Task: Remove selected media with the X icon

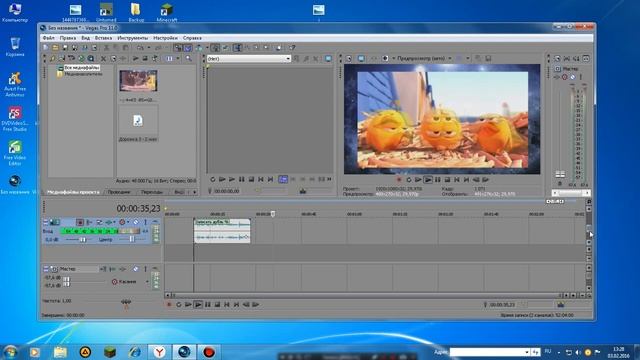Action: (x=103, y=59)
